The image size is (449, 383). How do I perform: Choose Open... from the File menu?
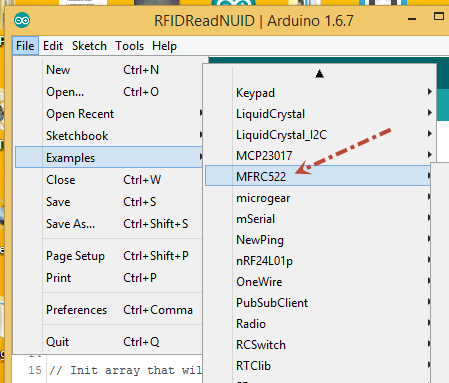click(x=109, y=92)
